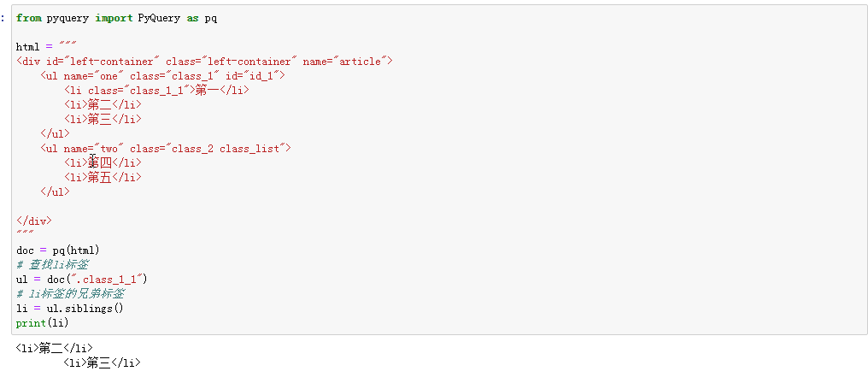Image resolution: width=868 pixels, height=389 pixels.
Task: Click the code line containing <li>第三</li>
Action: pyautogui.click(x=103, y=120)
